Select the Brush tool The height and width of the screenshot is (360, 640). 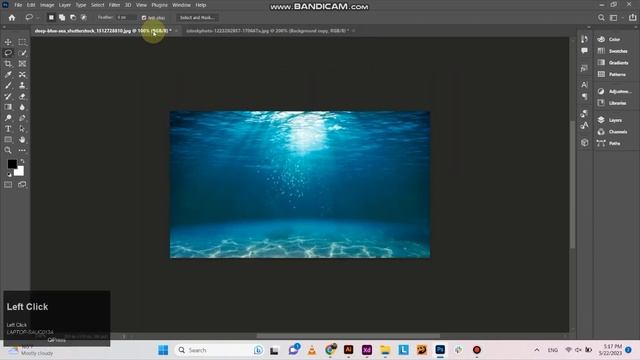tap(8, 85)
